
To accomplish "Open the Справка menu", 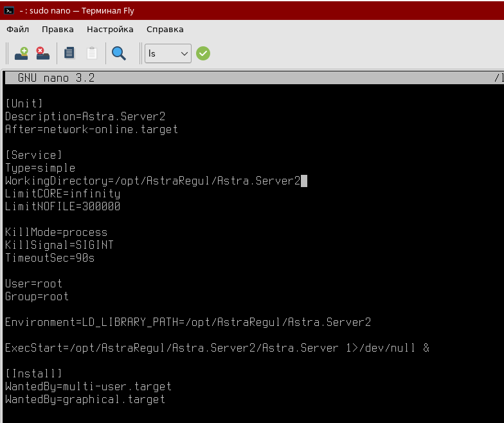I will pos(165,29).
